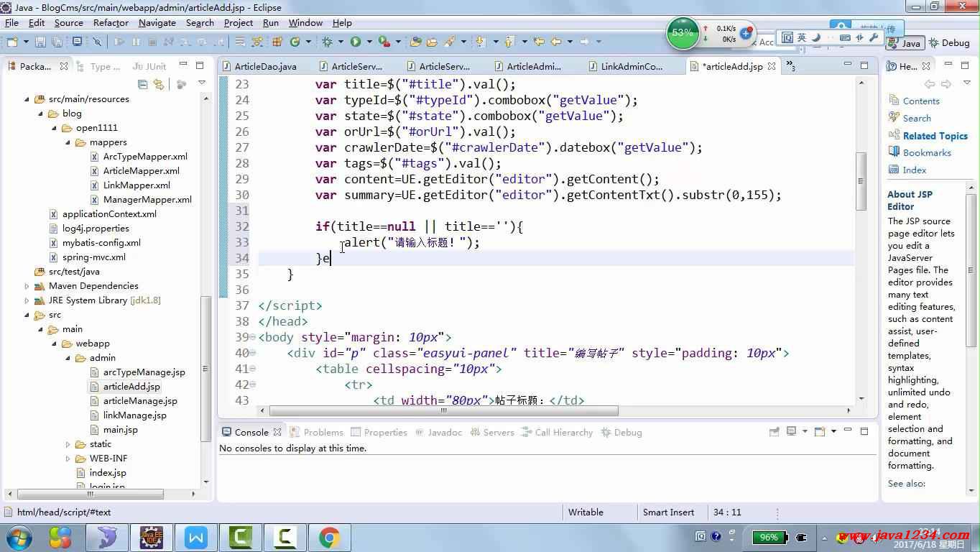
Task: Click the New Java Package toolbar icon
Action: click(277, 42)
